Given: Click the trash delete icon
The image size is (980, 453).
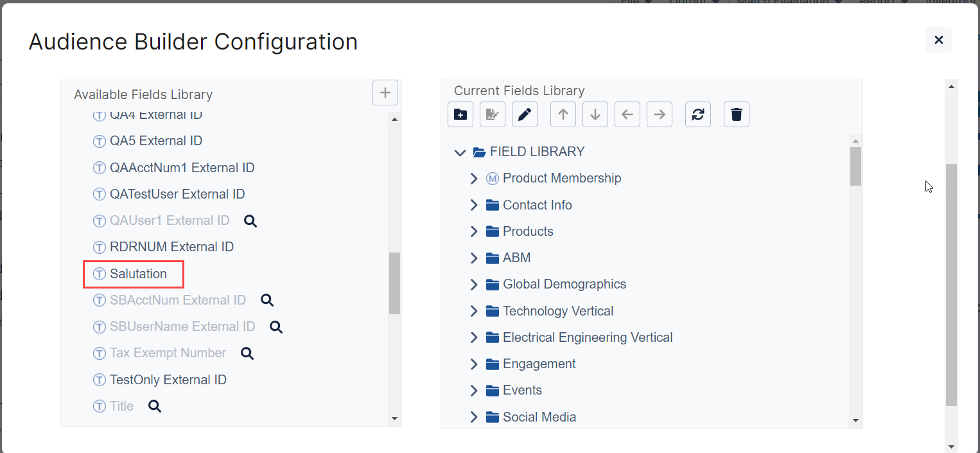Looking at the screenshot, I should [x=737, y=115].
